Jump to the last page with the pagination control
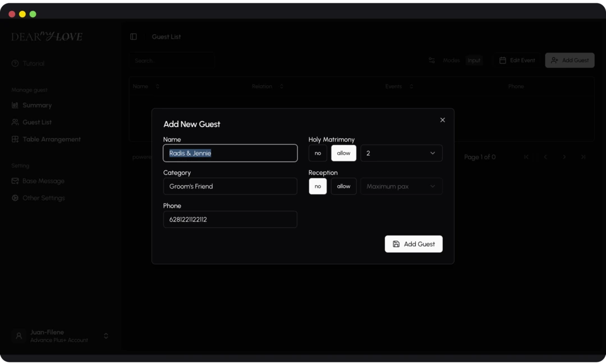606x364 pixels. [583, 157]
